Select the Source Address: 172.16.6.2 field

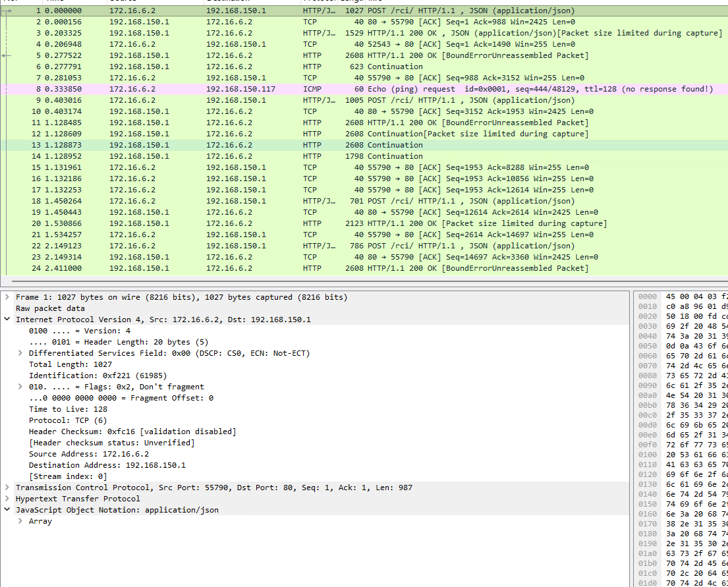pyautogui.click(x=88, y=454)
